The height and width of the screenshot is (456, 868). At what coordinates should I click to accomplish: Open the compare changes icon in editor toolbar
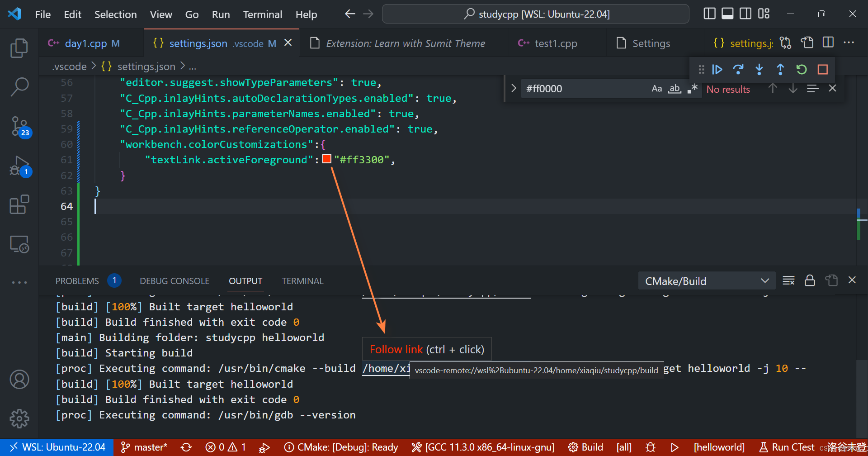pyautogui.click(x=786, y=43)
